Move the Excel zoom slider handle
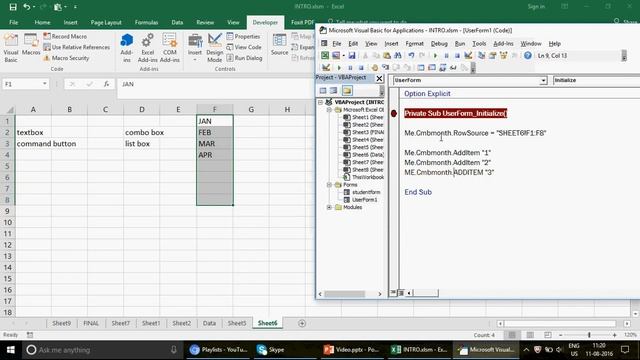The width and height of the screenshot is (640, 360). click(589, 335)
